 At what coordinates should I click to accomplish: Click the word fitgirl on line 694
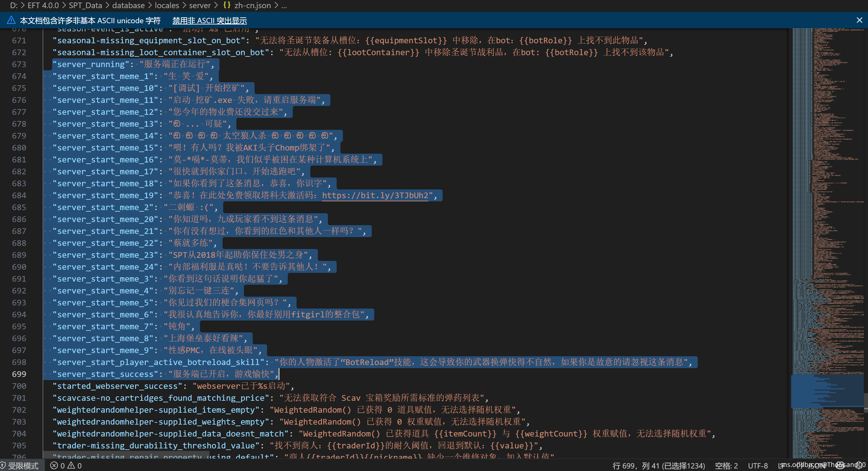point(308,315)
